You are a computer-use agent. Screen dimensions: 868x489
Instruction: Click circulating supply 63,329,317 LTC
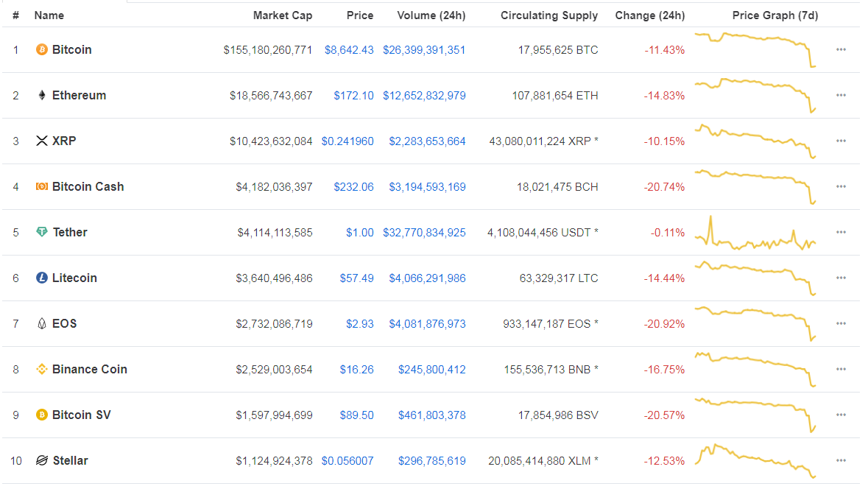(559, 278)
